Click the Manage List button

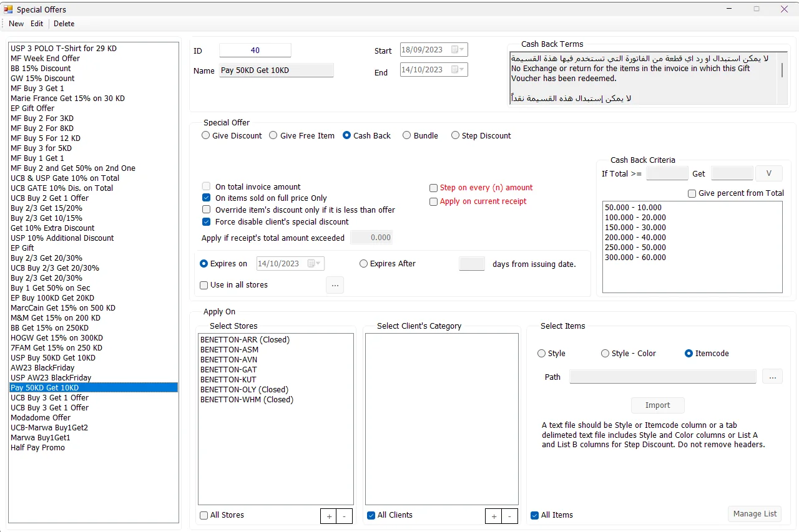[x=755, y=514]
